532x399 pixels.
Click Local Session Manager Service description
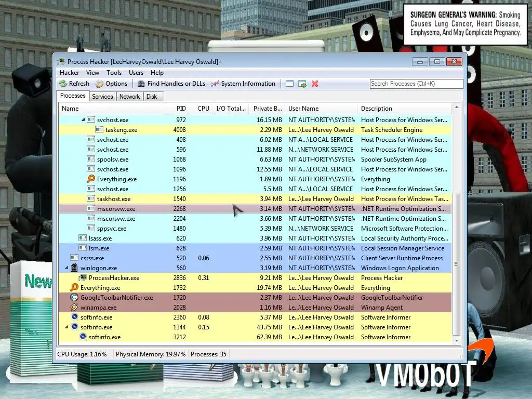tap(403, 248)
